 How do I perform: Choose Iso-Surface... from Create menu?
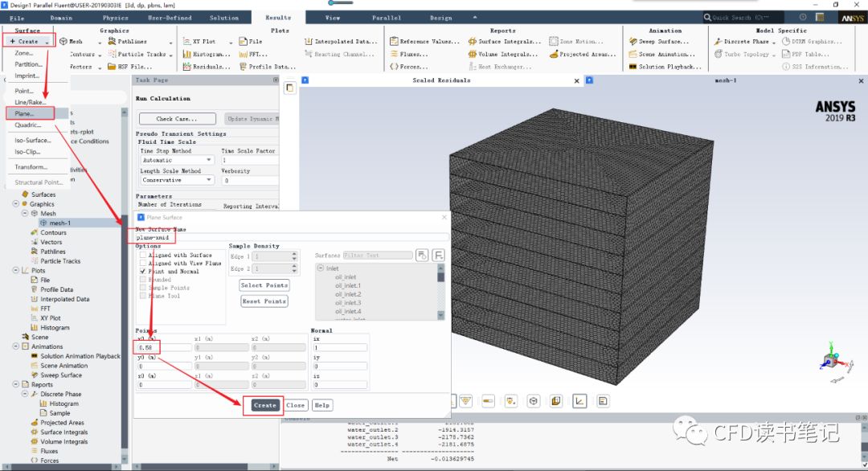[33, 141]
